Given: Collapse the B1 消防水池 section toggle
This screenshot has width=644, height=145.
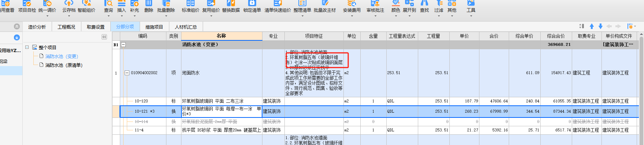Looking at the screenshot, I should (x=124, y=45).
